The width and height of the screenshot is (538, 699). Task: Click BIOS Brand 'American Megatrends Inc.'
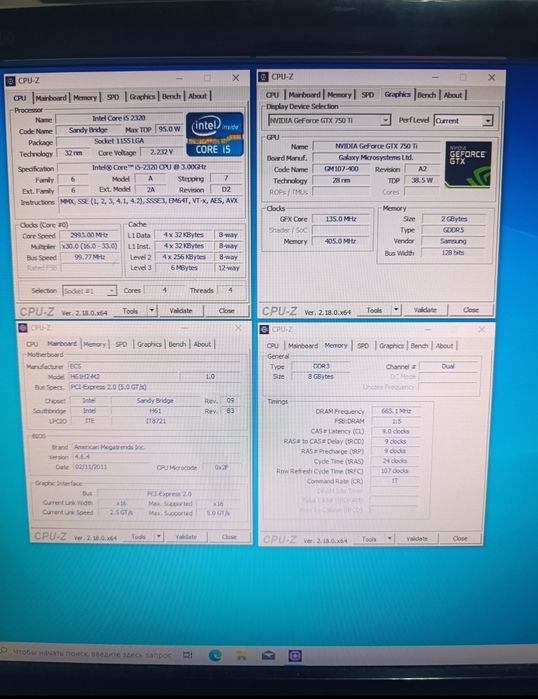tap(156, 447)
